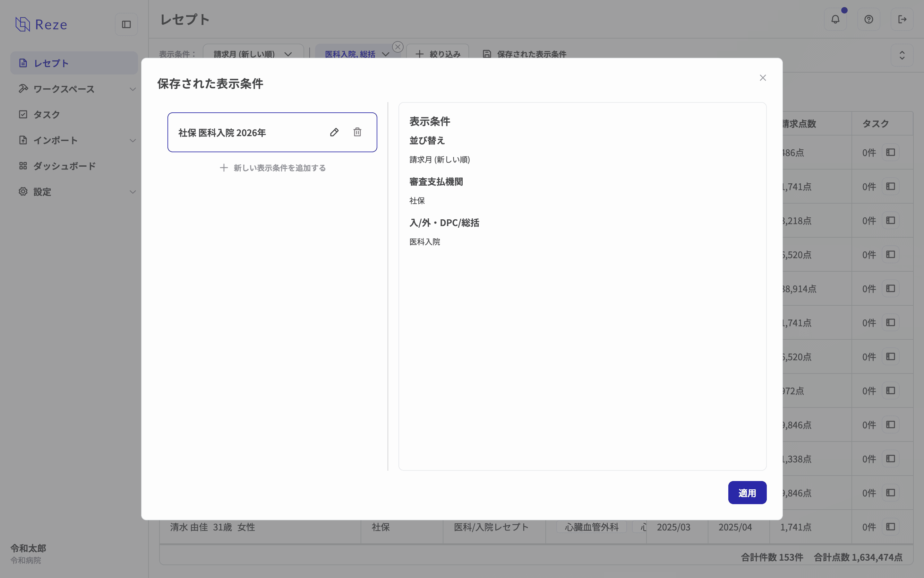The width and height of the screenshot is (924, 578).
Task: Open side panel icon in 486点 row
Action: tap(890, 152)
